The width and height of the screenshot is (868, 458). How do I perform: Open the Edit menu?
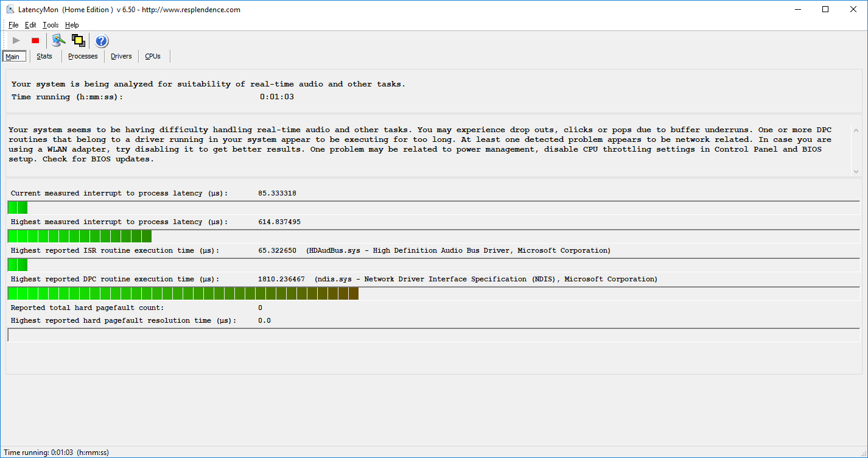tap(30, 25)
